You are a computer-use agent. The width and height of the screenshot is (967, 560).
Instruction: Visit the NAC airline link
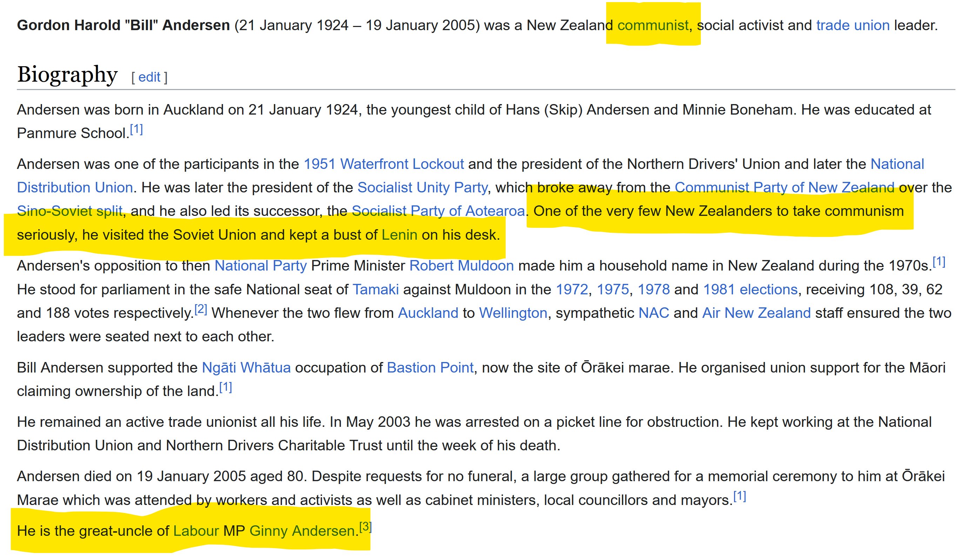click(654, 313)
